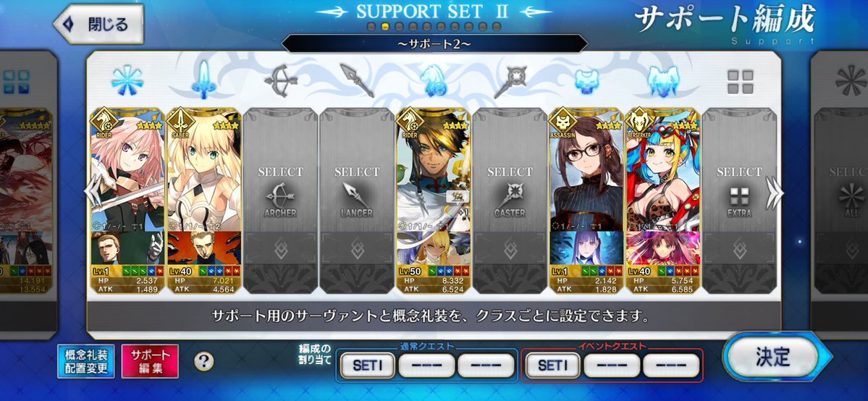This screenshot has width=868, height=401.
Task: Assign SET I under event quests
Action: (x=552, y=366)
